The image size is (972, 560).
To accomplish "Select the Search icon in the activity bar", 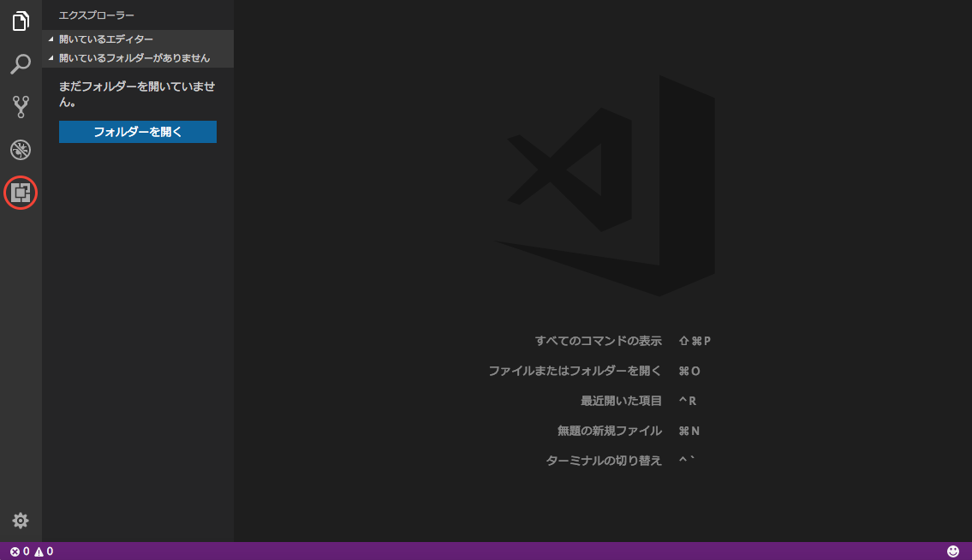I will coord(20,64).
